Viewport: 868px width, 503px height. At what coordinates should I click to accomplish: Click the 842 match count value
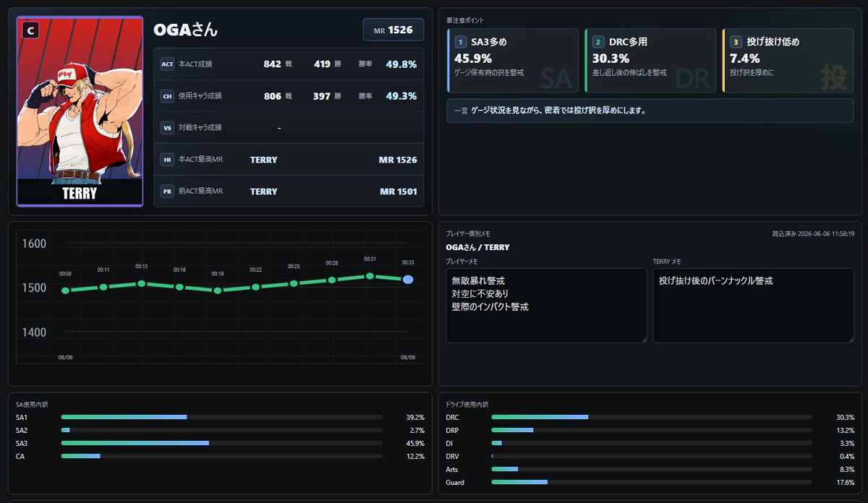click(272, 64)
